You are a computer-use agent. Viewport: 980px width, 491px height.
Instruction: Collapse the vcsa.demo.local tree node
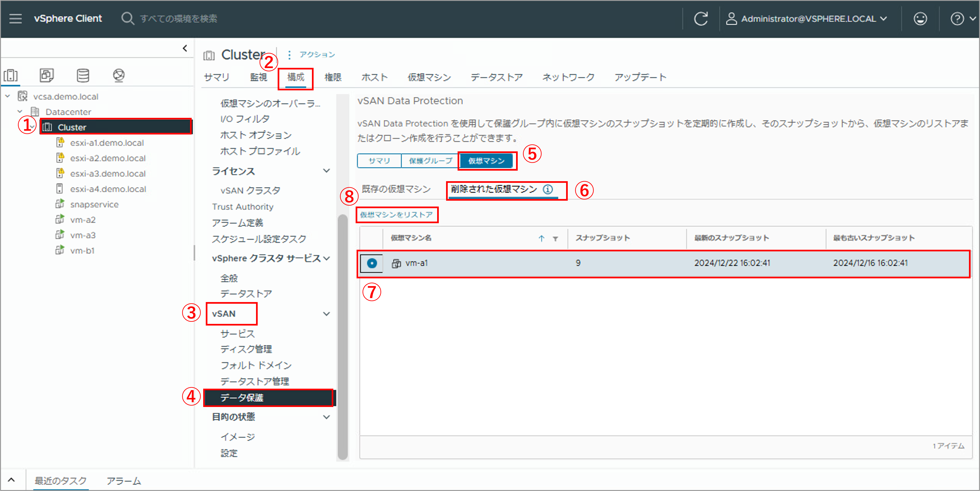tap(8, 96)
